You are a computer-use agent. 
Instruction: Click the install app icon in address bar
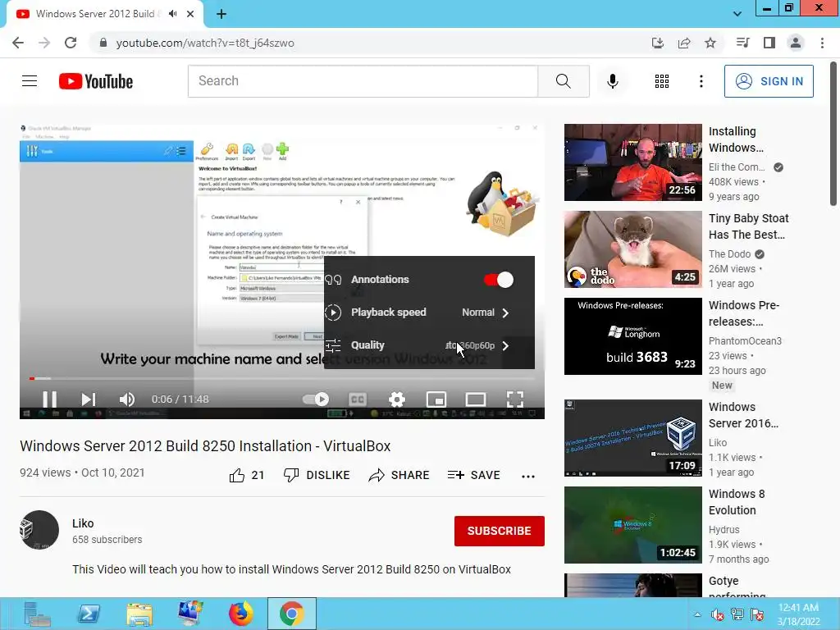pos(658,43)
